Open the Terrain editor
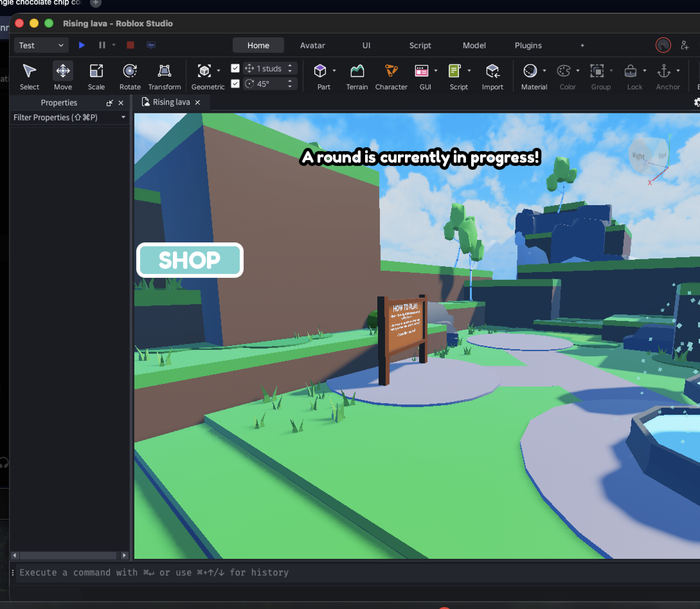The height and width of the screenshot is (609, 700). point(357,76)
